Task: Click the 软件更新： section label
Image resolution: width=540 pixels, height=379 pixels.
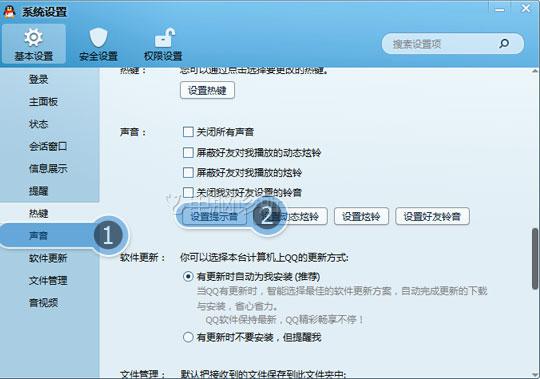Action: pyautogui.click(x=143, y=257)
